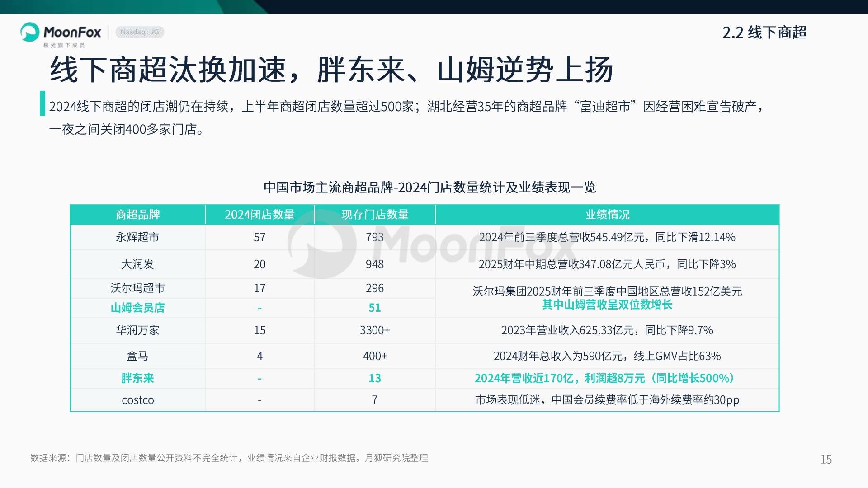Click the '大润发' brand cell
The height and width of the screenshot is (488, 868).
coord(138,264)
